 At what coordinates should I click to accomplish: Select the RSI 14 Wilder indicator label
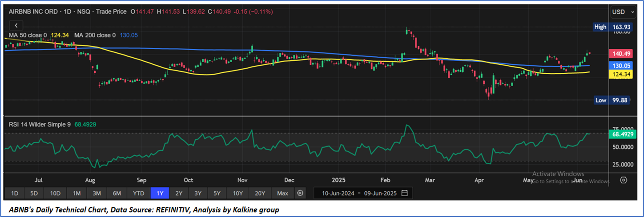pos(40,125)
